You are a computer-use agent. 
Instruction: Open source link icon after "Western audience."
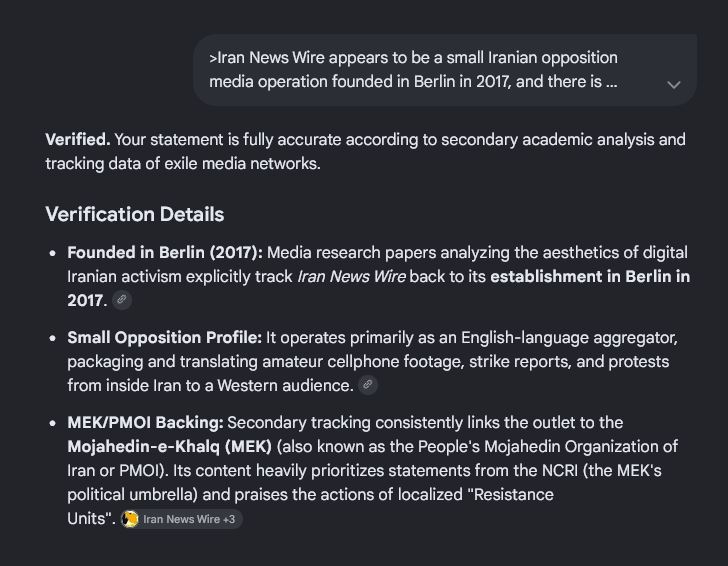368,385
